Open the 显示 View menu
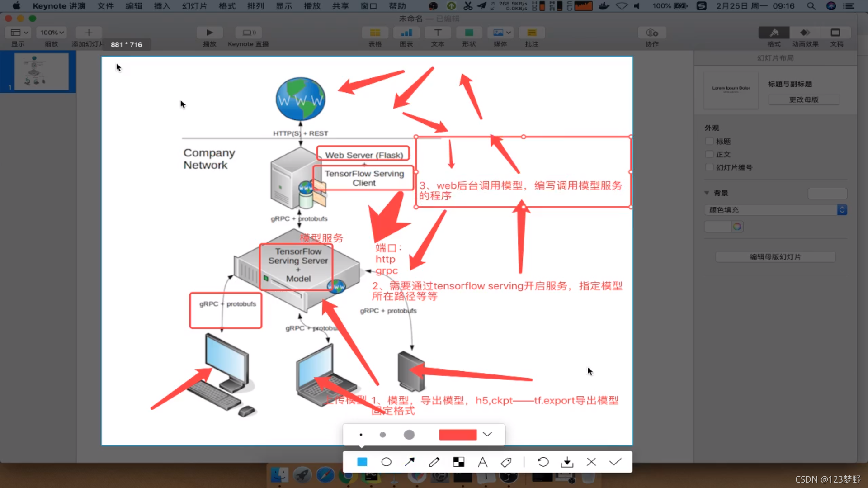This screenshot has width=868, height=488. (x=284, y=6)
